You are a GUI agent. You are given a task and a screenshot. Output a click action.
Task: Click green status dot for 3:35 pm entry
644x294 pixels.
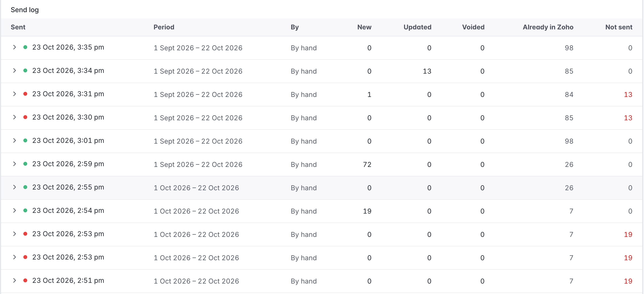[25, 47]
